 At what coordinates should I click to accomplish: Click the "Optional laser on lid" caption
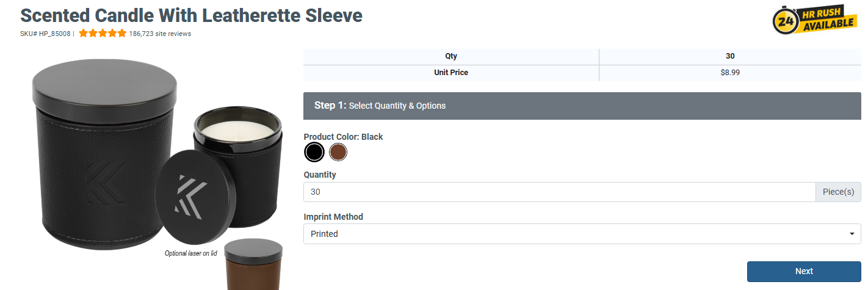191,253
